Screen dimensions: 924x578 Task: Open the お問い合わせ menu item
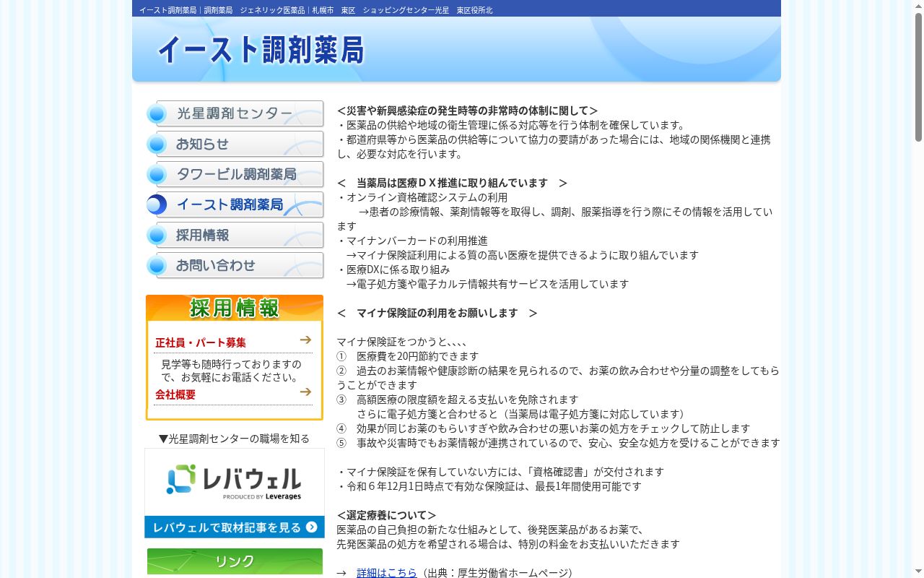235,265
